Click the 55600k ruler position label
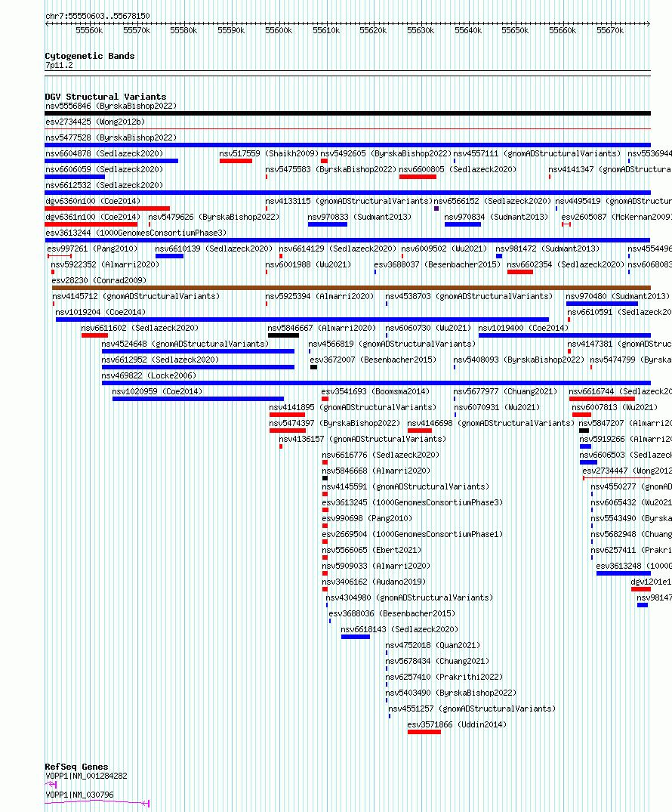 click(x=279, y=30)
